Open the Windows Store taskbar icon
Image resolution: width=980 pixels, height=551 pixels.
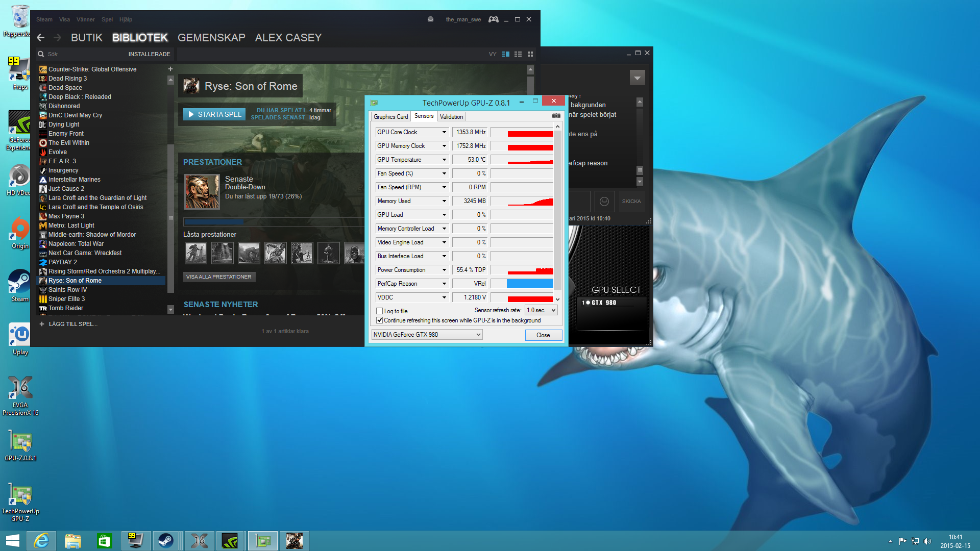104,541
